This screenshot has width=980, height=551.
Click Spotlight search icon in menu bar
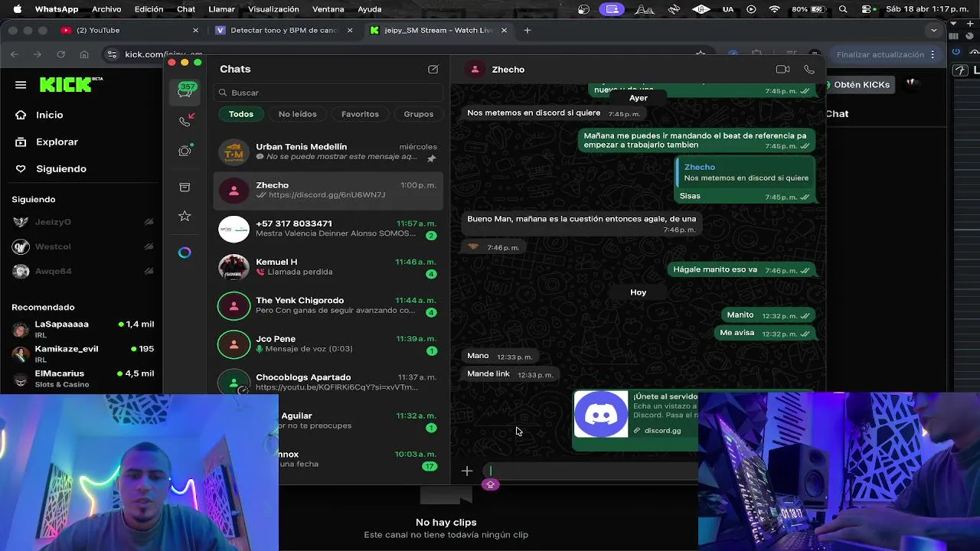click(843, 9)
